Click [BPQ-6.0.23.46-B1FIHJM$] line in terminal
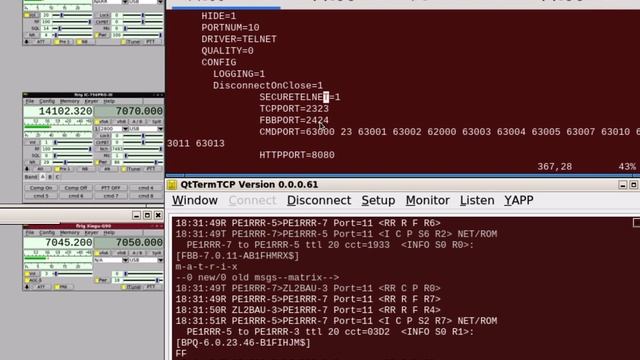Screen dimensions: 640x360 coord(243,343)
